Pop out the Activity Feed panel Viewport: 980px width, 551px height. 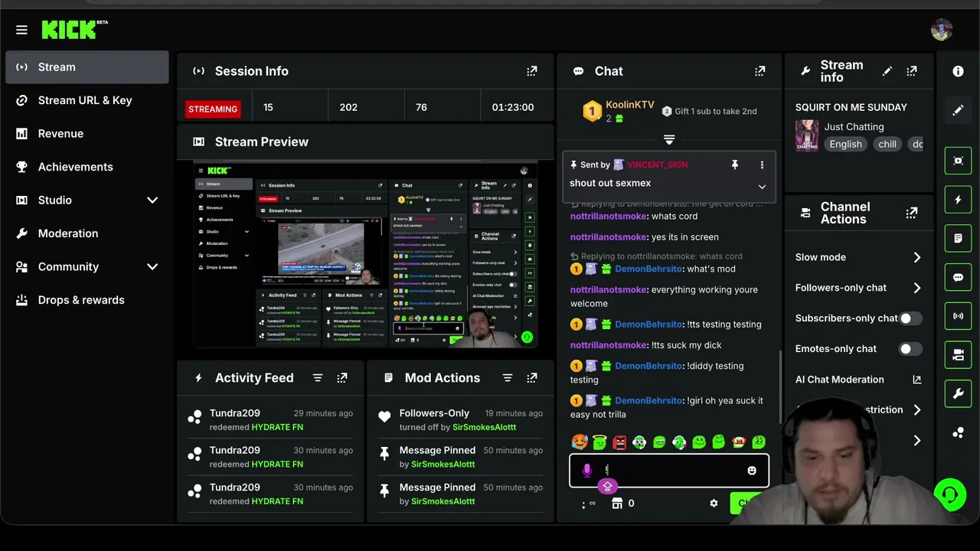(342, 378)
